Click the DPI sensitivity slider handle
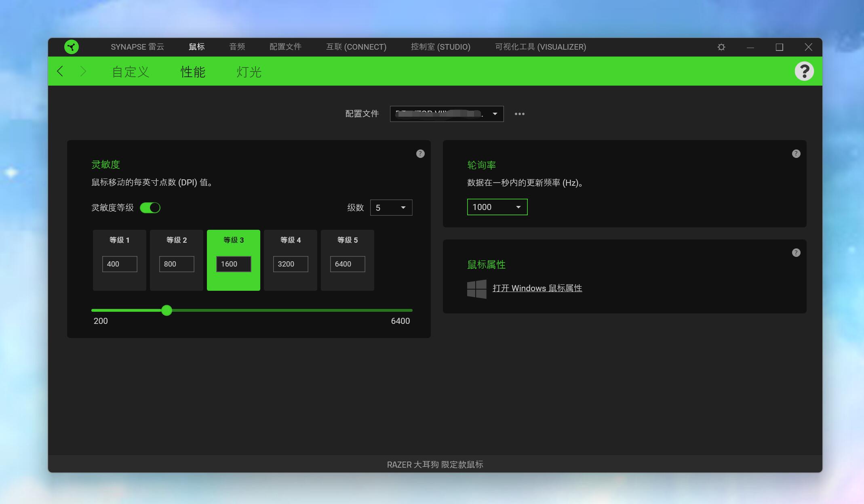Screen dimensions: 864x504 point(166,311)
